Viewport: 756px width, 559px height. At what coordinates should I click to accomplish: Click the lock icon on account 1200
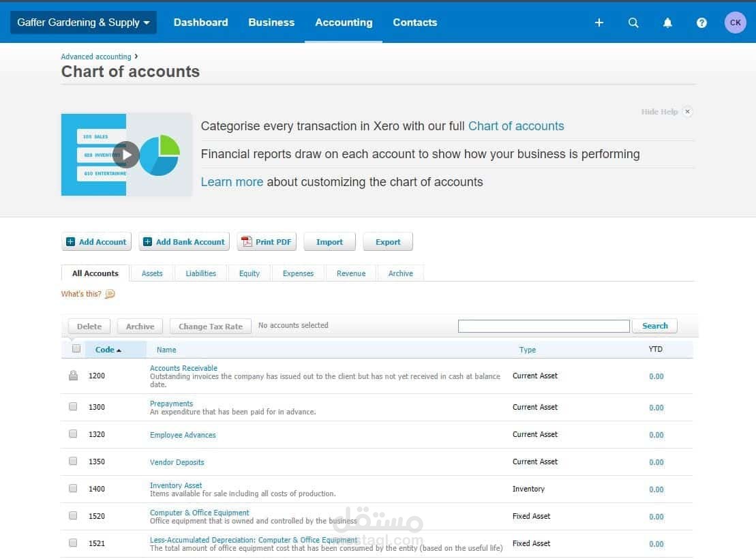point(73,375)
